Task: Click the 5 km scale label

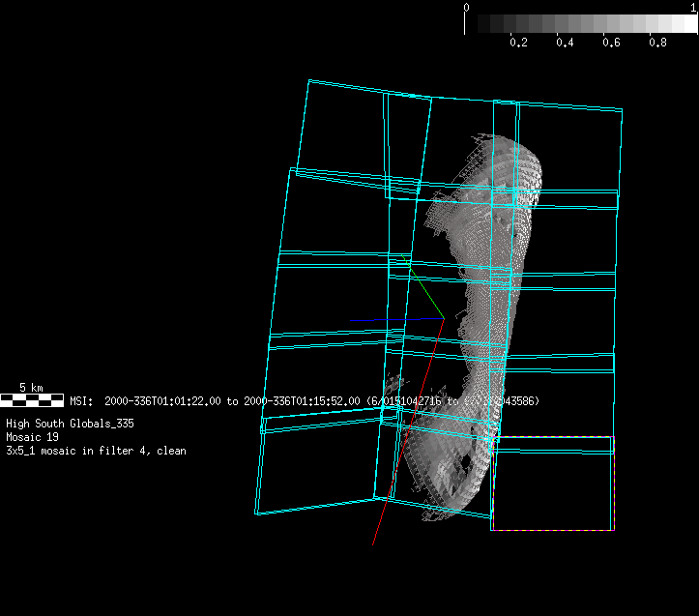Action: [31, 388]
